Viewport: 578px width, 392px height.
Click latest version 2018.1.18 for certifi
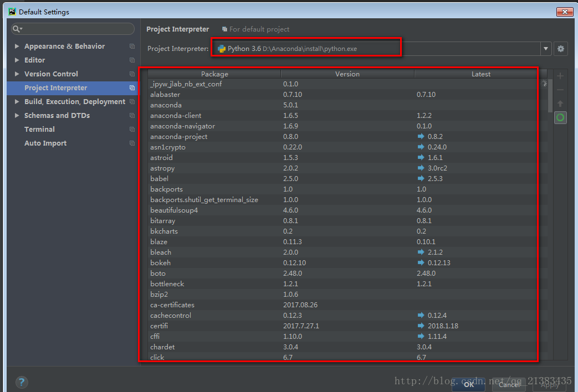(443, 326)
